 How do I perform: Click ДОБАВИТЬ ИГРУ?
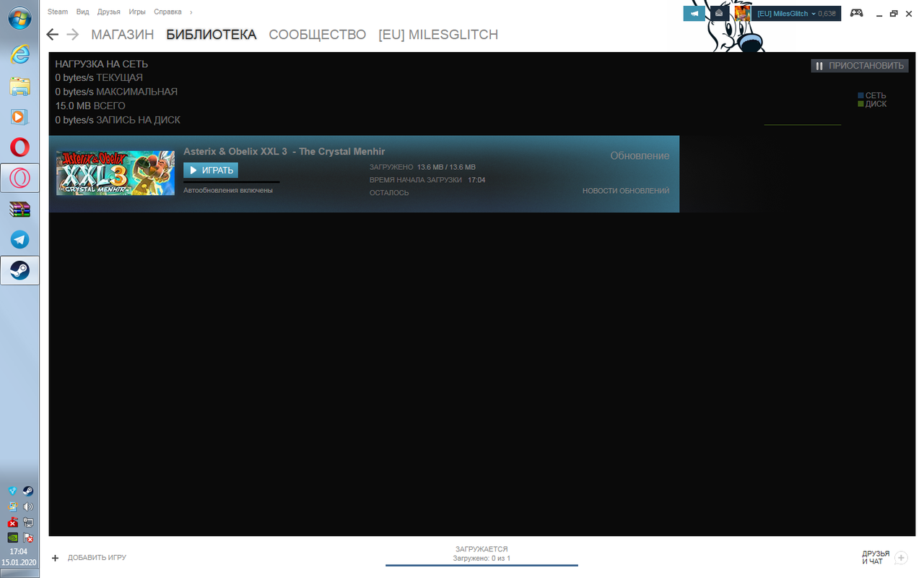click(x=97, y=558)
